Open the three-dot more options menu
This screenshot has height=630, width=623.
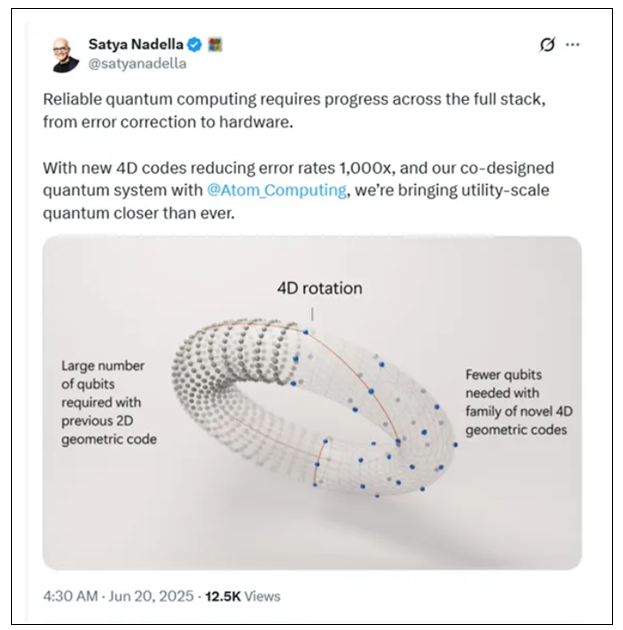[572, 45]
